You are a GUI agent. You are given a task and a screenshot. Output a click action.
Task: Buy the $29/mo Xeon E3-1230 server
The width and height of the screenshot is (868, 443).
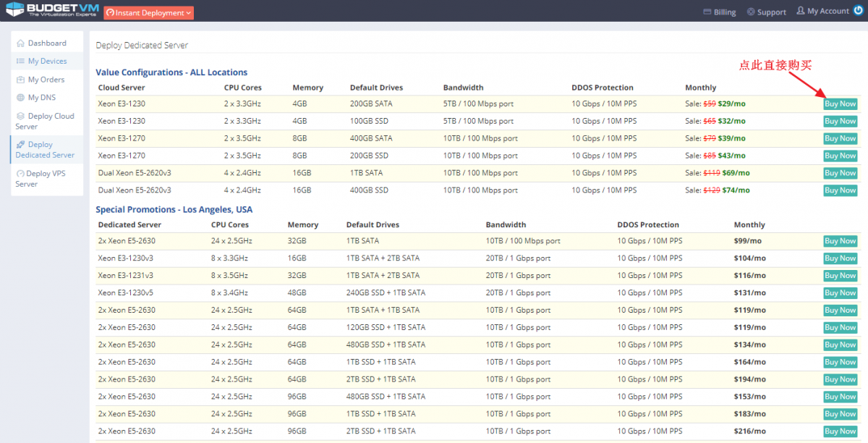pyautogui.click(x=840, y=104)
